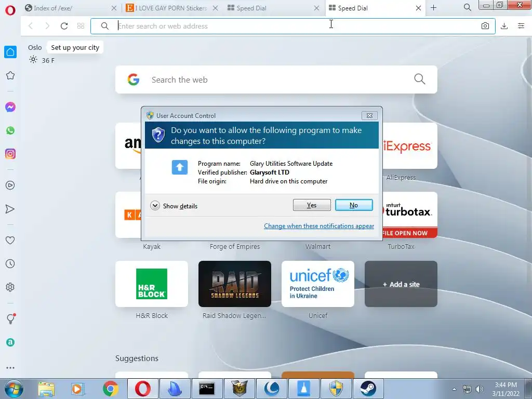Click the volume speaker tray icon
The width and height of the screenshot is (532, 399).
(x=480, y=389)
